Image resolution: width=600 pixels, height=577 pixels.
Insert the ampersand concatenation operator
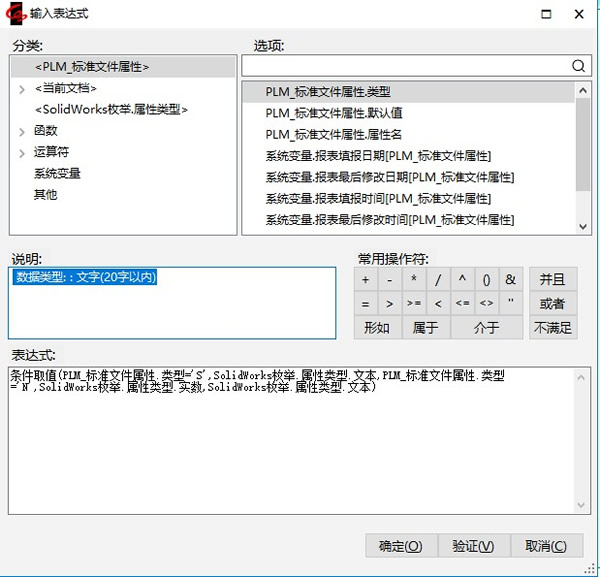pyautogui.click(x=510, y=280)
